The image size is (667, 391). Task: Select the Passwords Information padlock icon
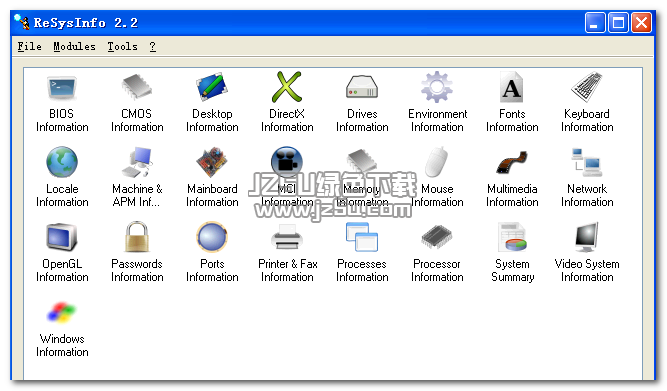[137, 237]
